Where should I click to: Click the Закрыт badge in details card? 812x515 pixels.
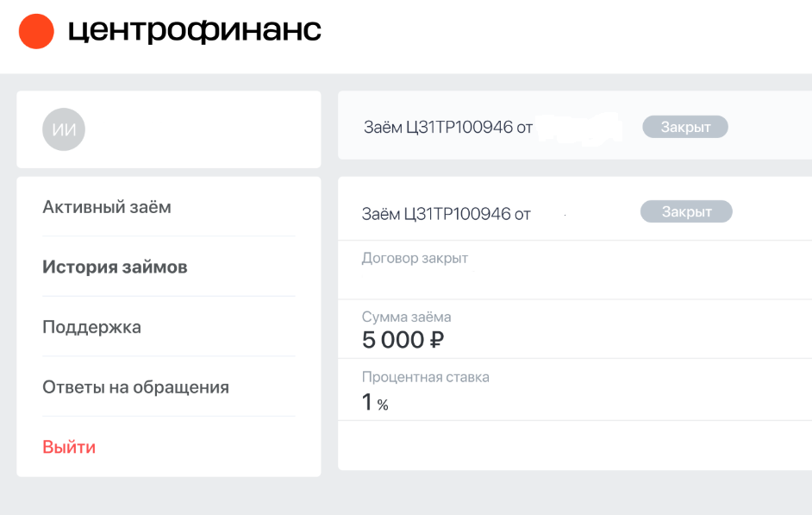[x=686, y=211]
